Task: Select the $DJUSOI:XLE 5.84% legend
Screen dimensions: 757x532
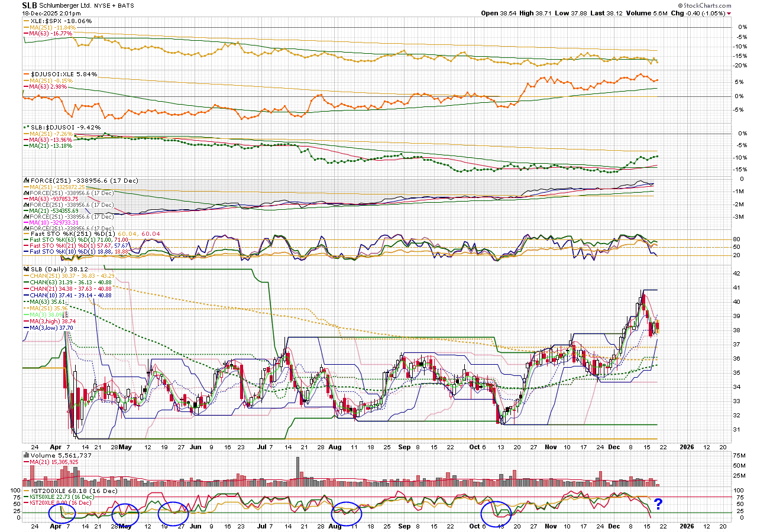Action: pyautogui.click(x=59, y=74)
